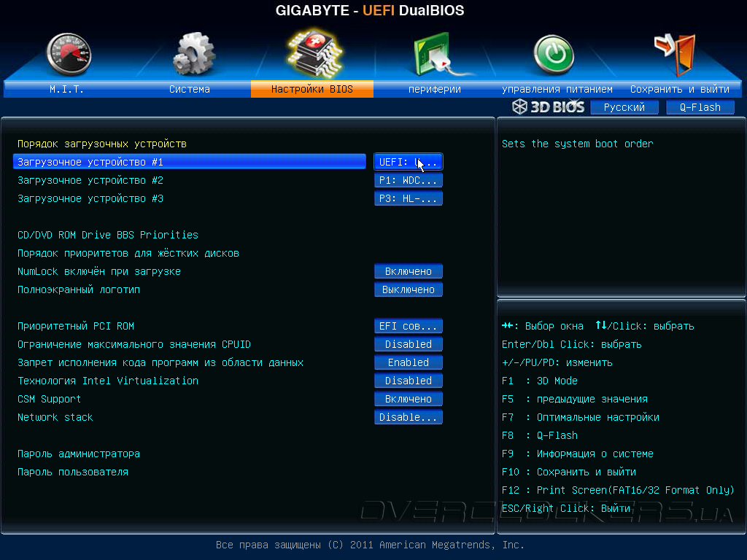The height and width of the screenshot is (560, 747).
Task: Toggle full screen logo Выключено value
Action: point(409,289)
